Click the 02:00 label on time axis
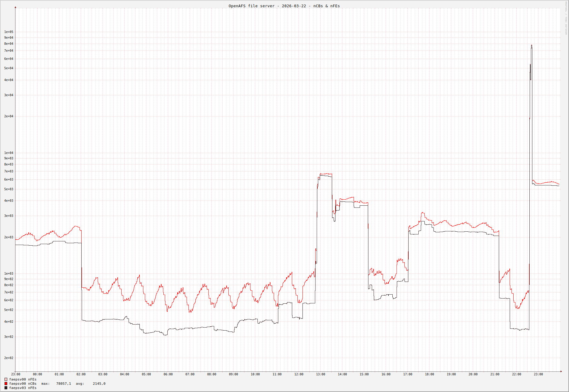This screenshot has width=569, height=392. 81,374
